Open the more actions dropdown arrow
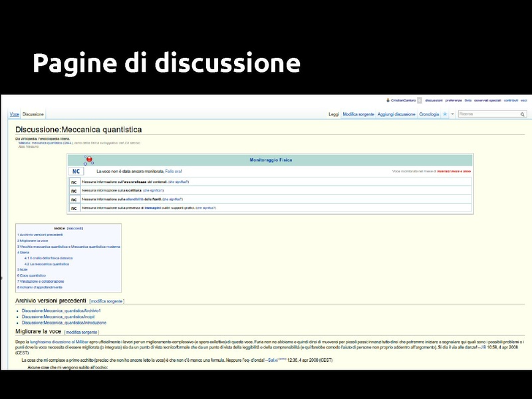 coord(452,114)
